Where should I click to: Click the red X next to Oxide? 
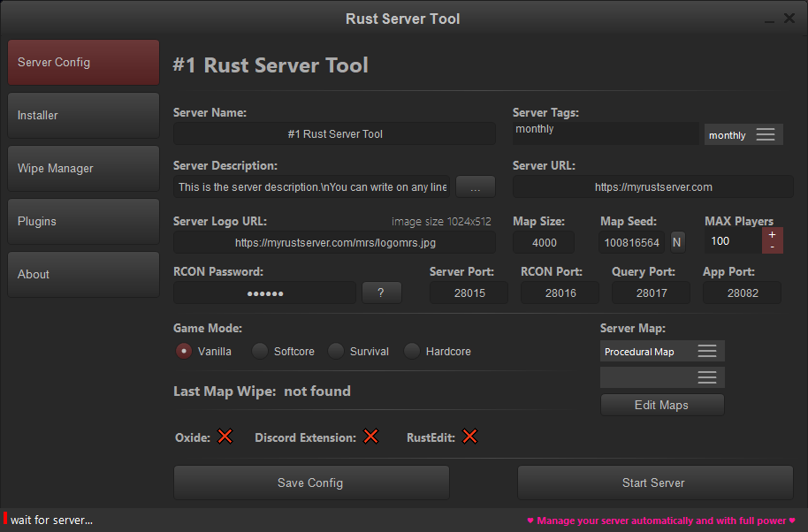(225, 437)
